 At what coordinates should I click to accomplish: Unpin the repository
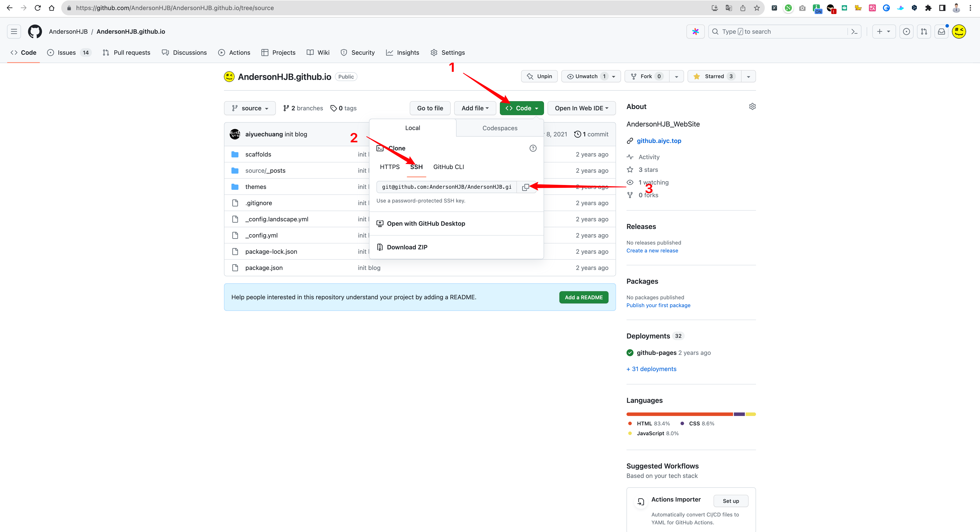click(539, 77)
